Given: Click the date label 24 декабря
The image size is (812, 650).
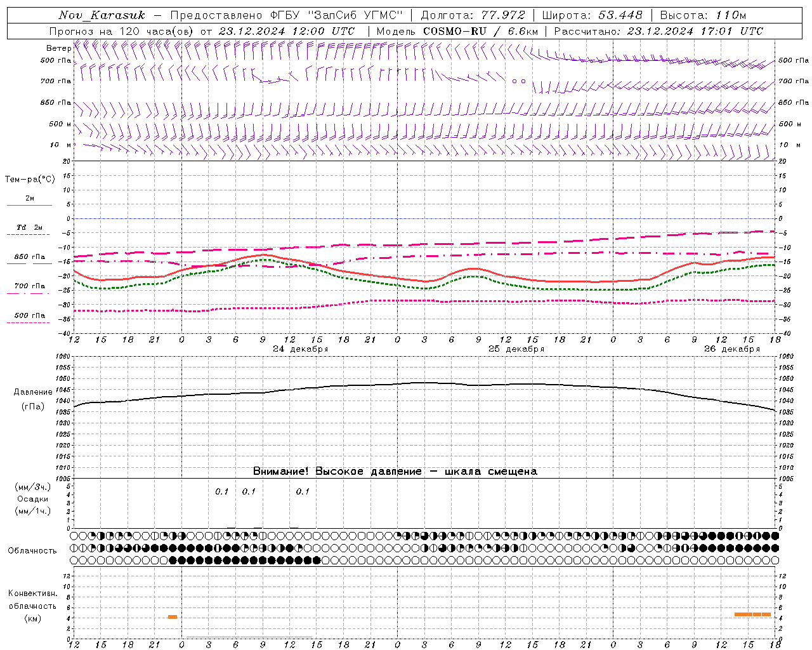Looking at the screenshot, I should click(x=301, y=349).
